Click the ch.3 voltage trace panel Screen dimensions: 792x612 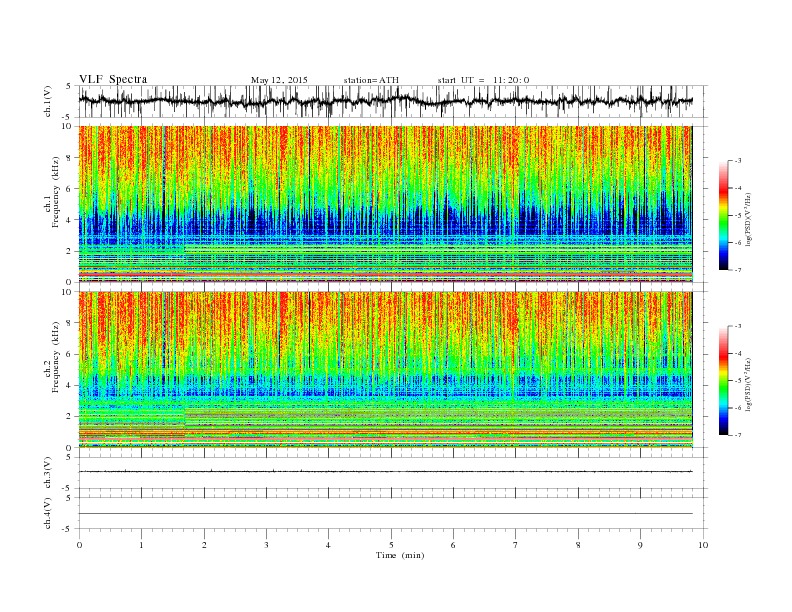click(x=393, y=473)
